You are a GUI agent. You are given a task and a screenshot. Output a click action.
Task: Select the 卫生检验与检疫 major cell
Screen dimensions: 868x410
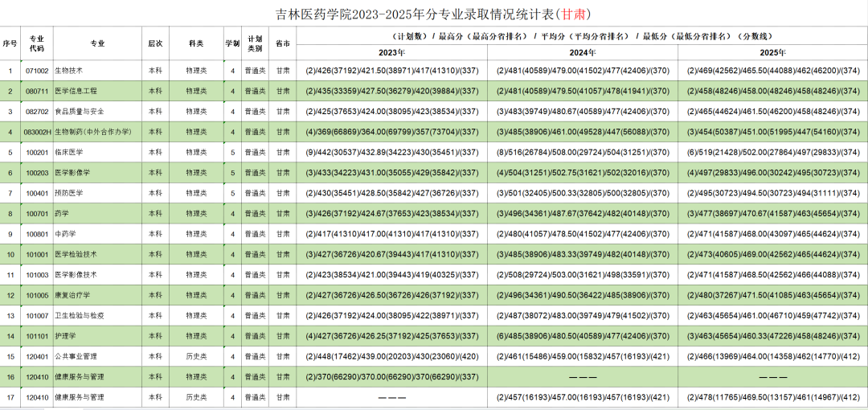coord(98,315)
